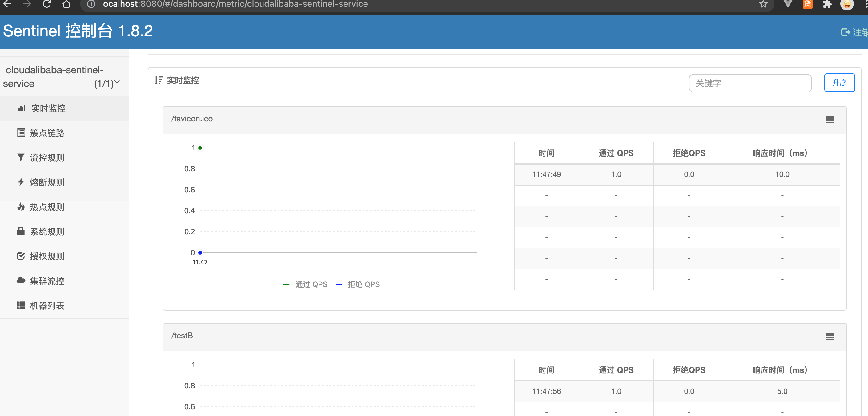Open the extensions puzzle icon
The height and width of the screenshot is (416, 868).
(827, 4)
